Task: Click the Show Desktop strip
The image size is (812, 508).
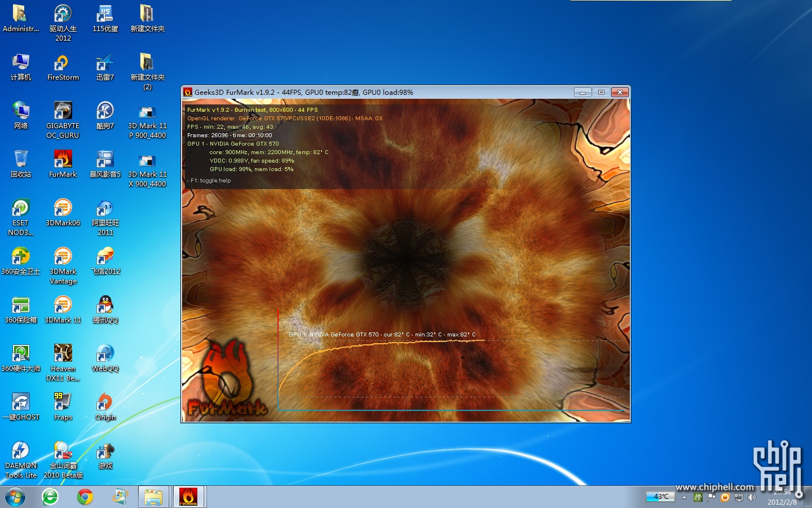Action: (x=807, y=497)
